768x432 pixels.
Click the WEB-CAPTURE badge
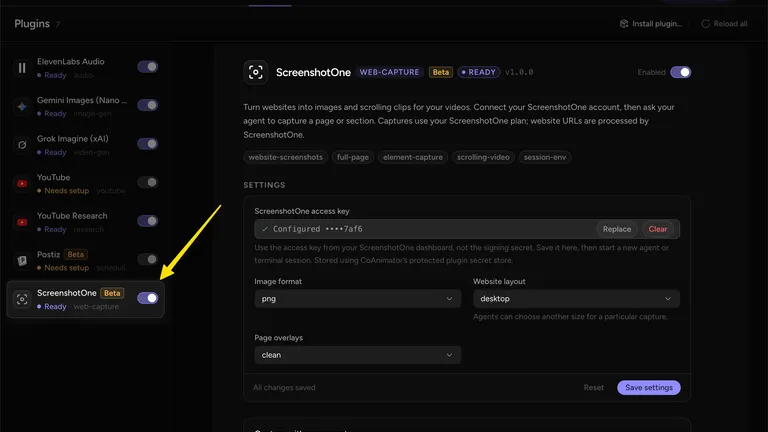(x=389, y=72)
